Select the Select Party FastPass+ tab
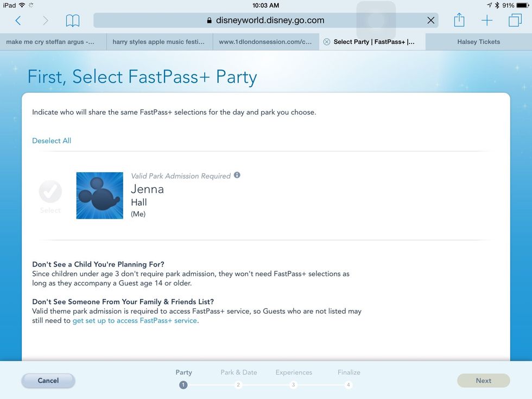 tap(372, 42)
